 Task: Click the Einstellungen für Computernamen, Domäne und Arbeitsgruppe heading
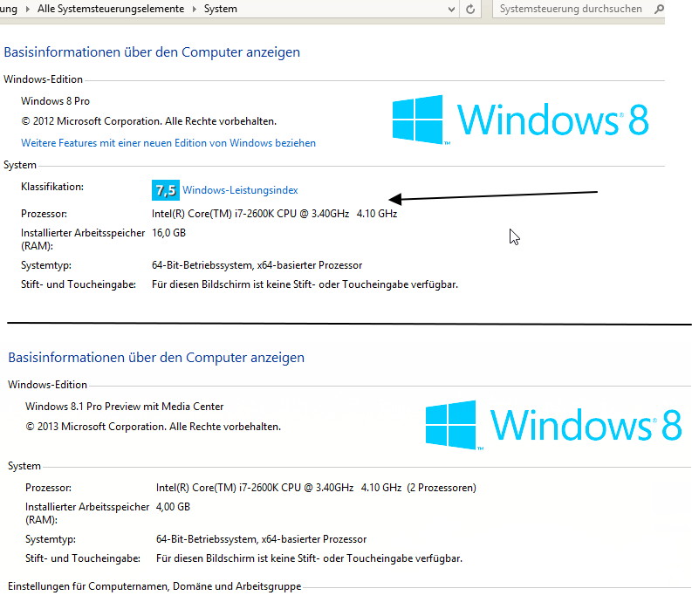pyautogui.click(x=154, y=586)
